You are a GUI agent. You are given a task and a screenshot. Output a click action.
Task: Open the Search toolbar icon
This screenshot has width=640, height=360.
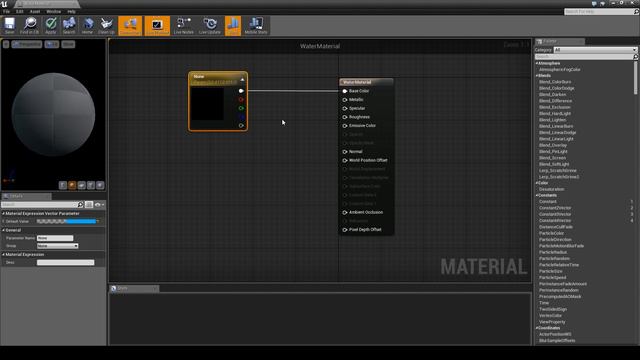coord(69,26)
